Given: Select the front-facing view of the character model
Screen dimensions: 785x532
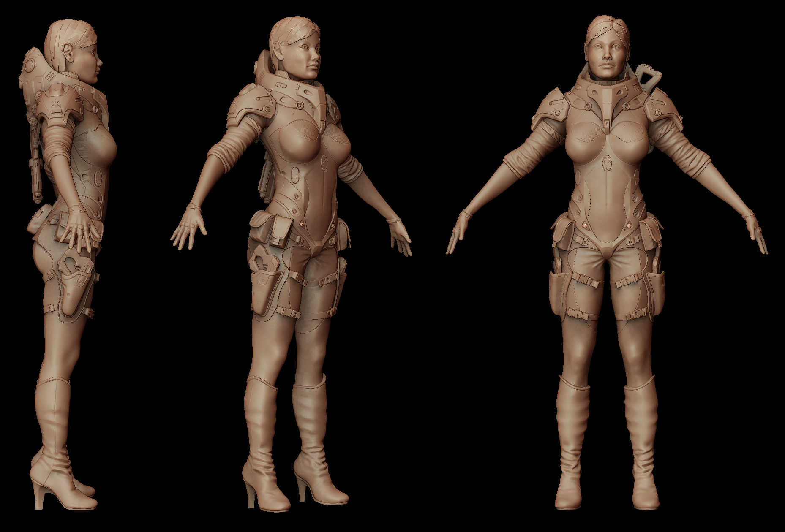Looking at the screenshot, I should point(607,262).
